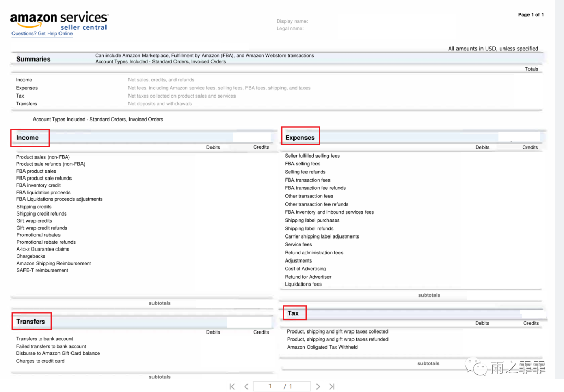564x392 pixels.
Task: Select 'SAFE-T reimbursement' line
Action: (42, 270)
